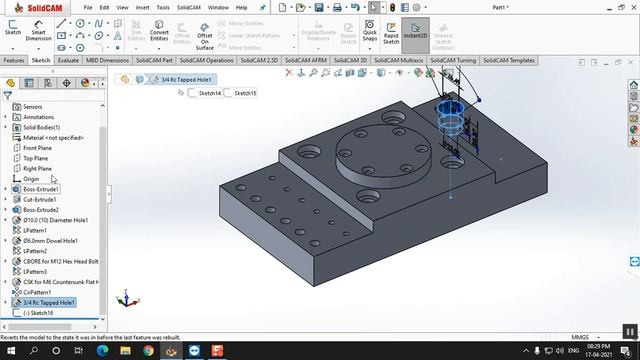Open the ConfigurationManager tab icon
640x360 pixels.
tap(48, 83)
